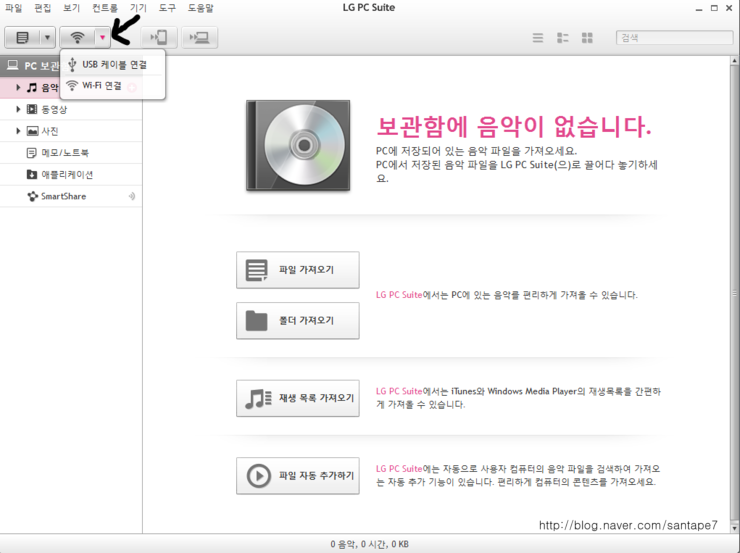This screenshot has width=740, height=553.
Task: Choose USB 케이블 연결 from dropdown
Action: point(113,65)
